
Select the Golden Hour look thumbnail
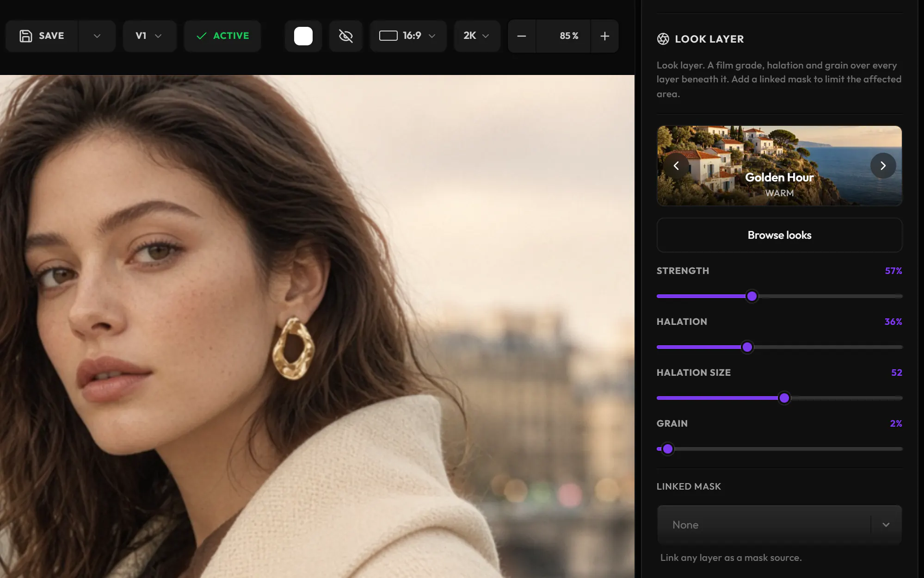click(779, 166)
